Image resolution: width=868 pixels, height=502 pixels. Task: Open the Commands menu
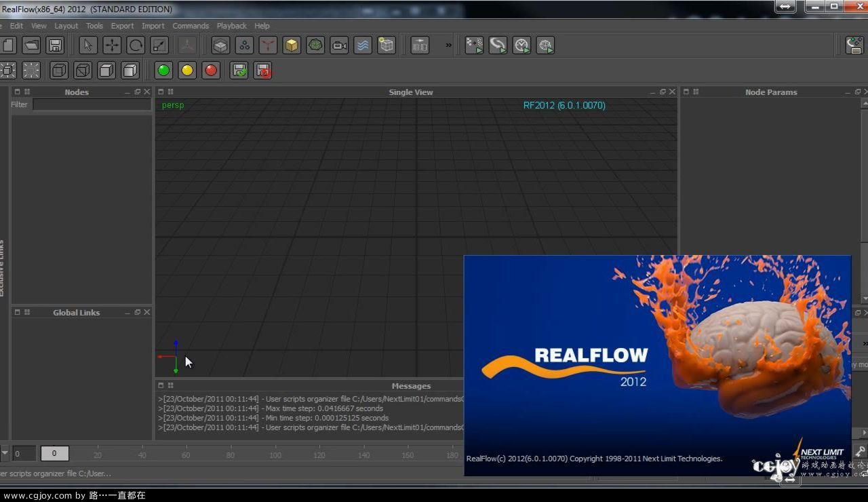click(191, 26)
